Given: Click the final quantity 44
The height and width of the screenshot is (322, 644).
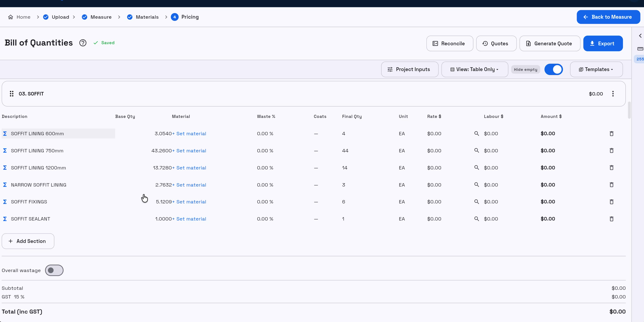Looking at the screenshot, I should [345, 151].
